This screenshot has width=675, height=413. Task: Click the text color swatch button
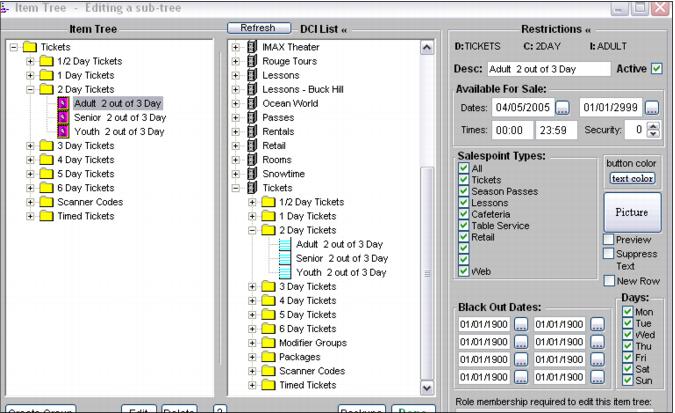tap(631, 178)
